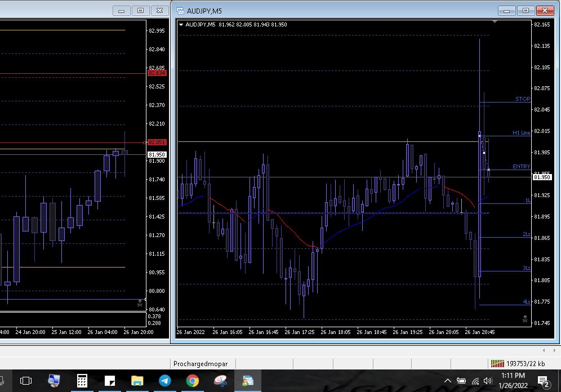The height and width of the screenshot is (392, 561).
Task: Open Telegram from the taskbar
Action: click(x=164, y=381)
